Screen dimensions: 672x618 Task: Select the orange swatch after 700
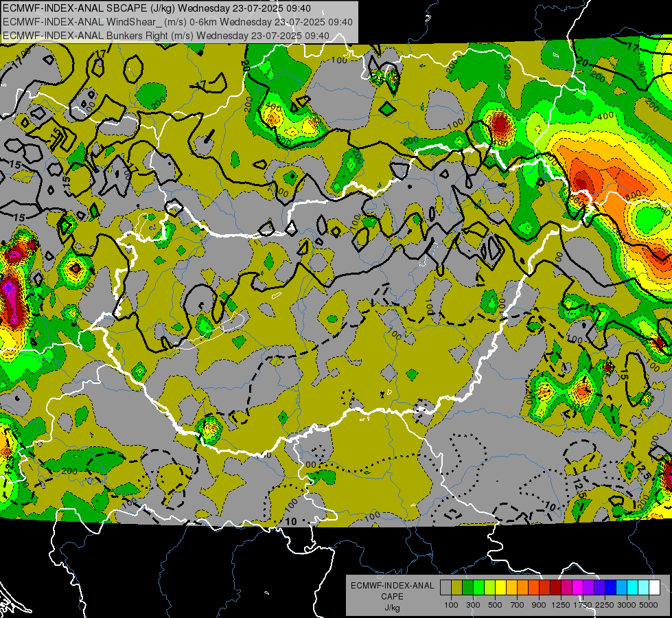523,587
